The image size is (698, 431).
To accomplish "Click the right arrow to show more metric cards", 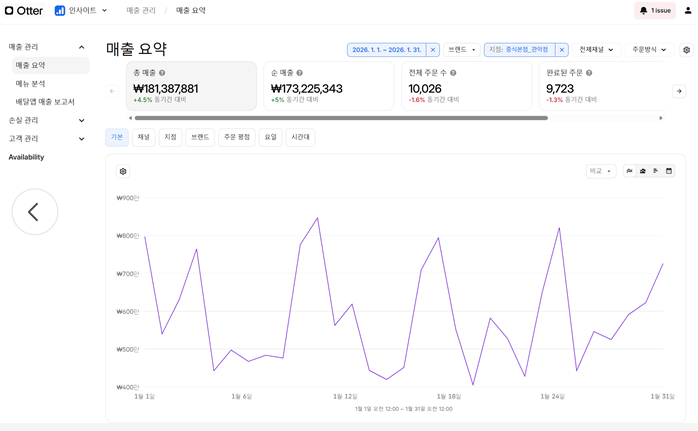I will [679, 91].
